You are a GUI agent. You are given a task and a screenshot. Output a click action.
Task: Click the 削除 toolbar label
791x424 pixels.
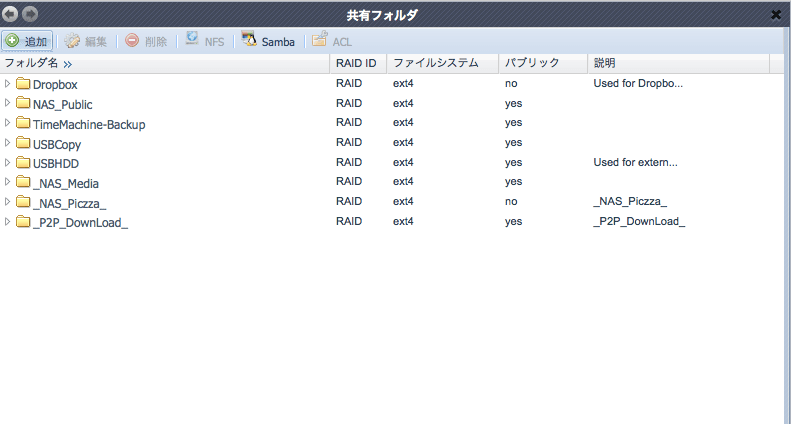tap(156, 42)
